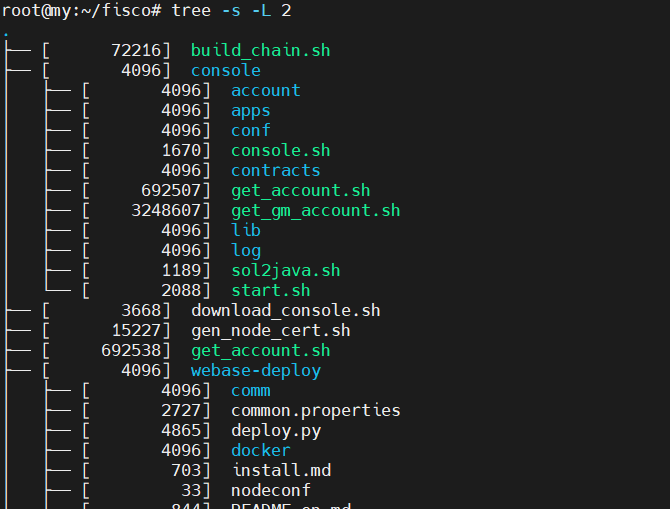Click gen_node_cert.sh file name

270,330
